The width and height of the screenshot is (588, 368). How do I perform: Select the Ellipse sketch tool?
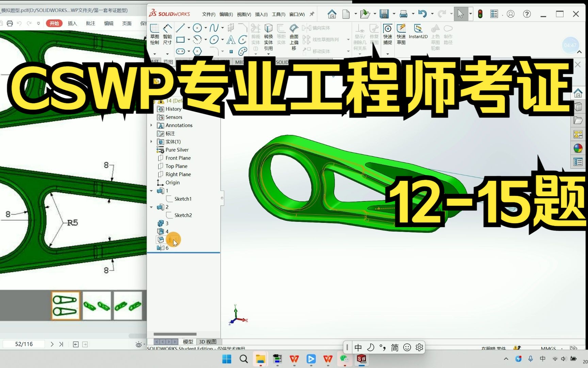(214, 40)
